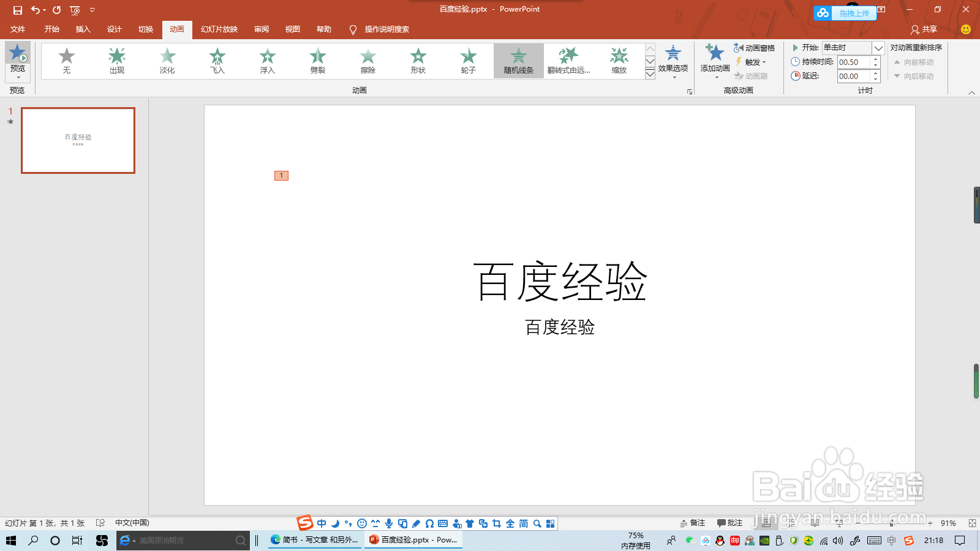The image size is (980, 551).
Task: Click the 持续时间 duration field showing 00.50
Action: pyautogui.click(x=854, y=62)
